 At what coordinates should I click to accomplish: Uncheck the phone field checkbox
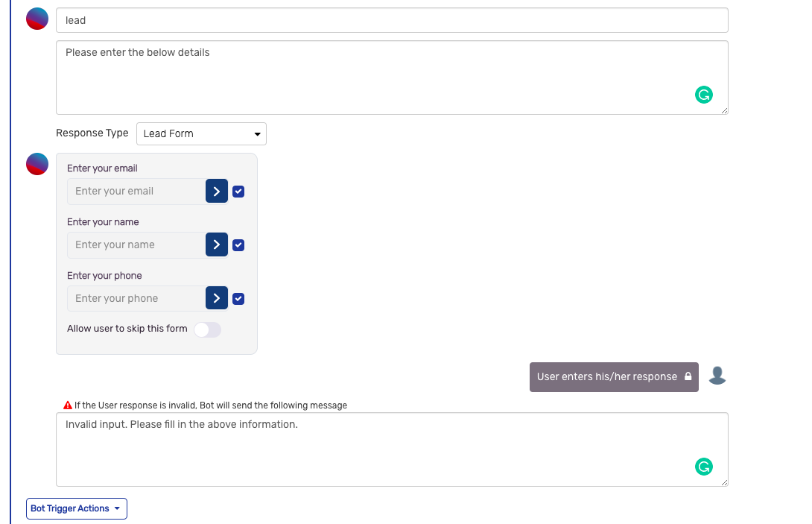tap(238, 299)
